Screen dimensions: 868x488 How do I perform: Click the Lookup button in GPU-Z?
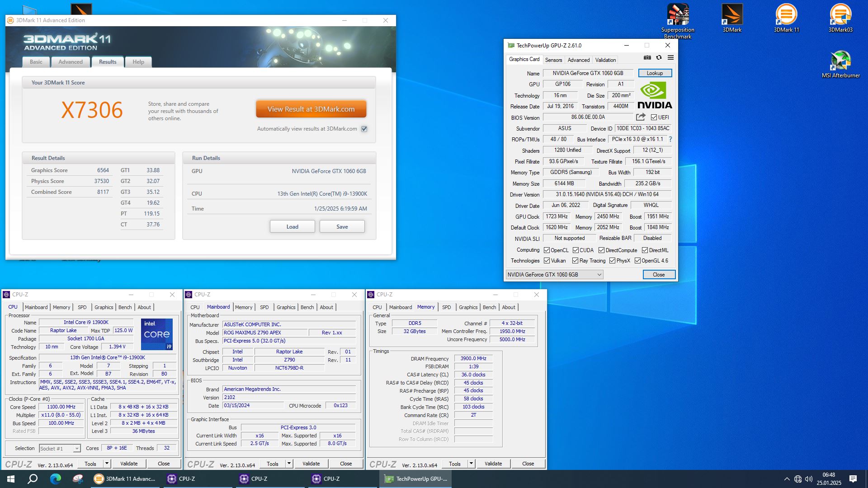[x=655, y=73]
